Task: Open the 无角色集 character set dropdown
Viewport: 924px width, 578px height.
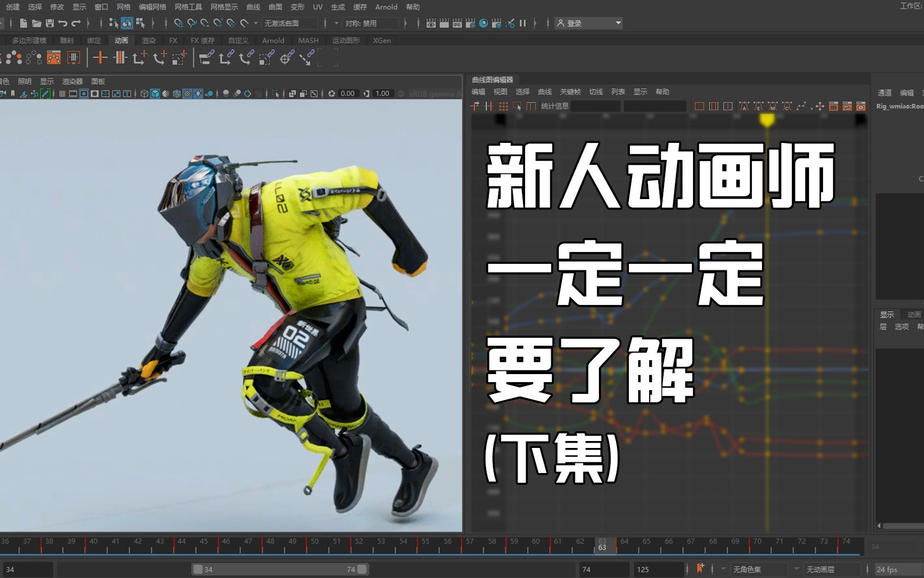Action: coord(759,569)
